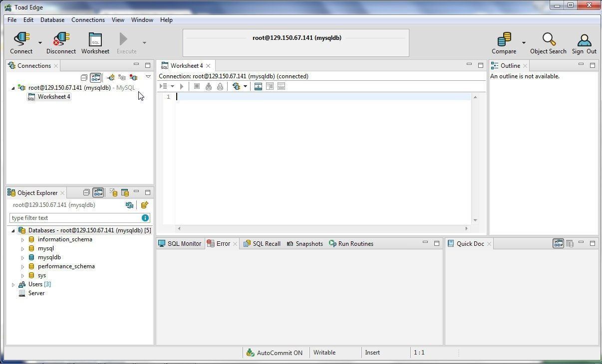Toggle AutoCommit ON in status bar

[275, 353]
